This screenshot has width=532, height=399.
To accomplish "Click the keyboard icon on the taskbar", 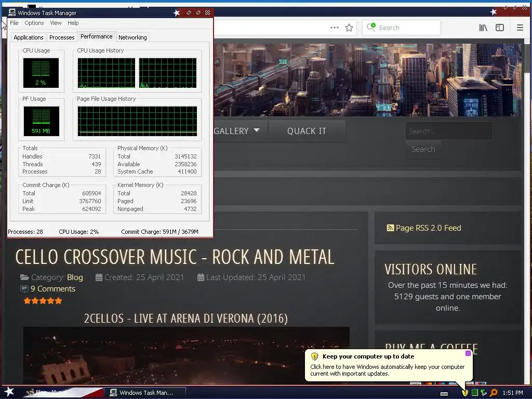I will [444, 394].
